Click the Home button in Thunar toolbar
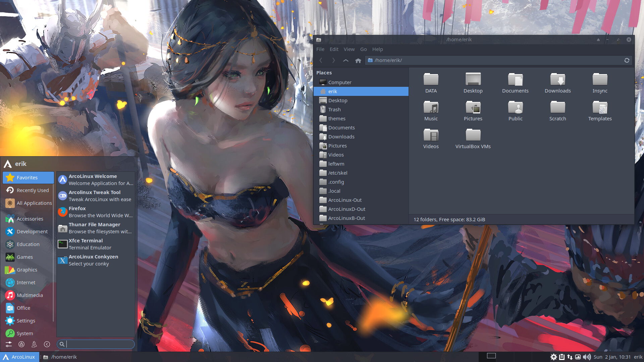 point(358,60)
